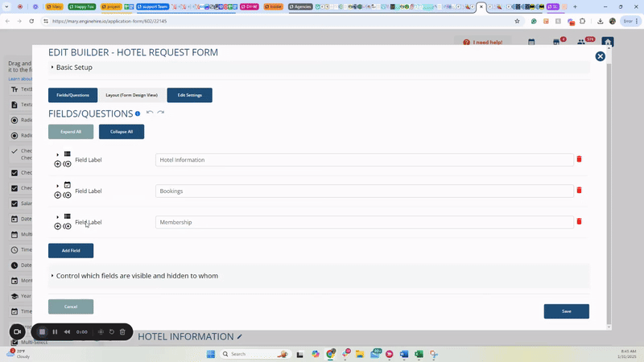644x362 pixels.
Task: Click the duplicate-add icon in Hotel Information row
Action: coord(68,164)
